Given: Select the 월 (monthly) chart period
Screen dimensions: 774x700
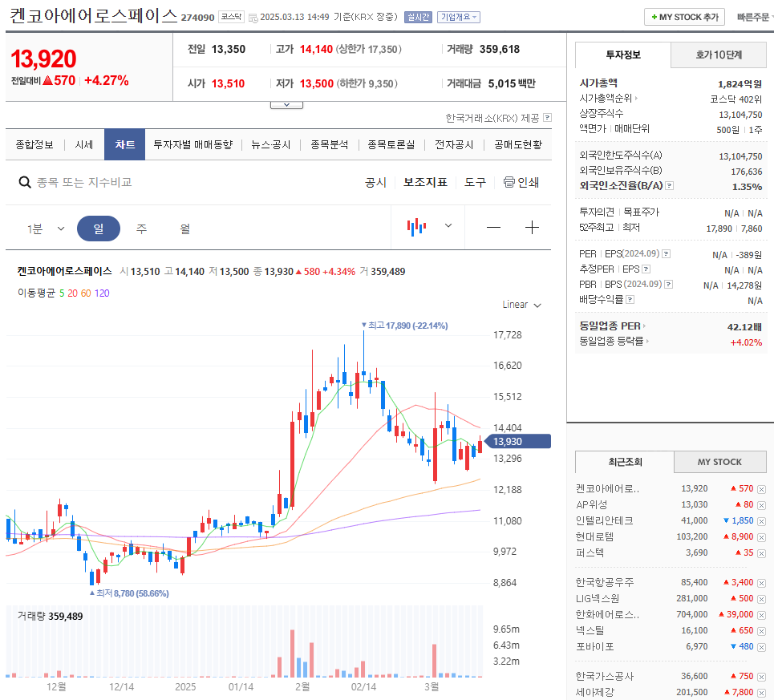Looking at the screenshot, I should [184, 228].
